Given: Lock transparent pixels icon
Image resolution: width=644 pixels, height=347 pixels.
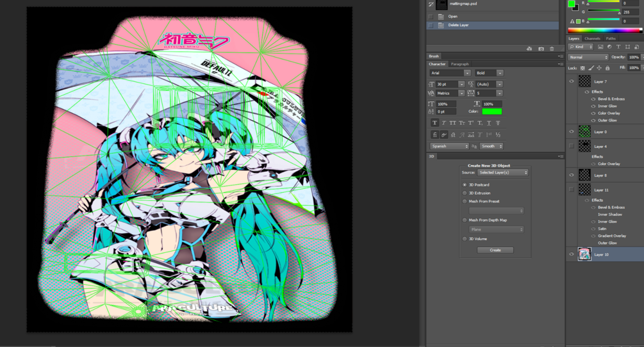Looking at the screenshot, I should pyautogui.click(x=582, y=68).
